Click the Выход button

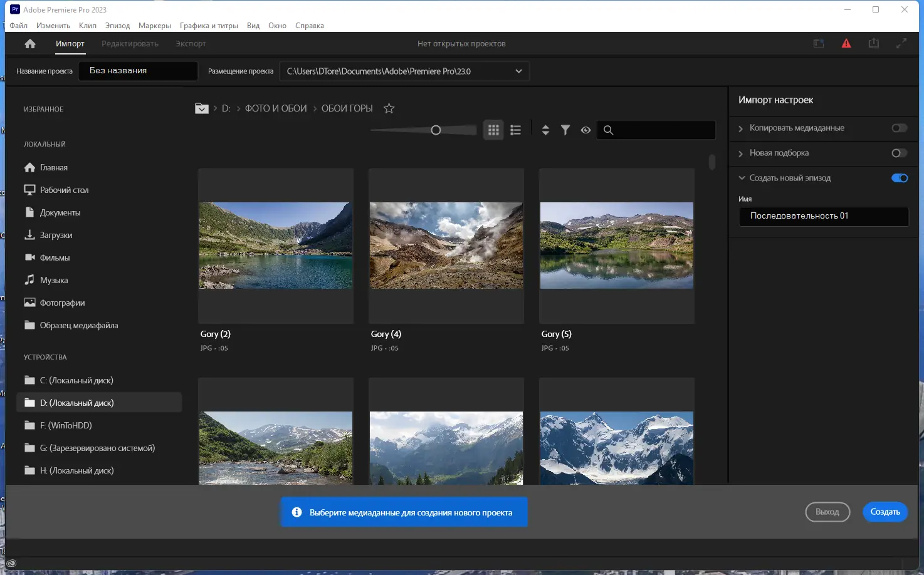pyautogui.click(x=827, y=512)
